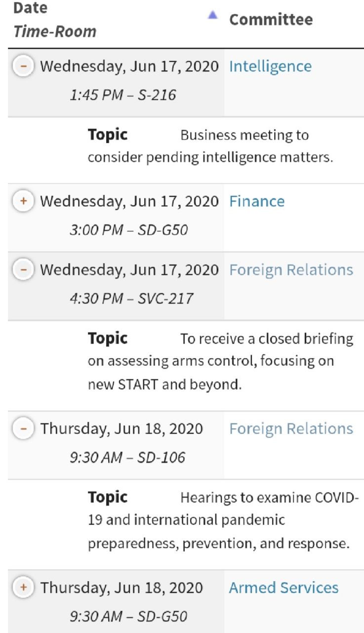This screenshot has width=364, height=633.
Task: Open Foreign Relations link for Jun 17
Action: point(291,270)
